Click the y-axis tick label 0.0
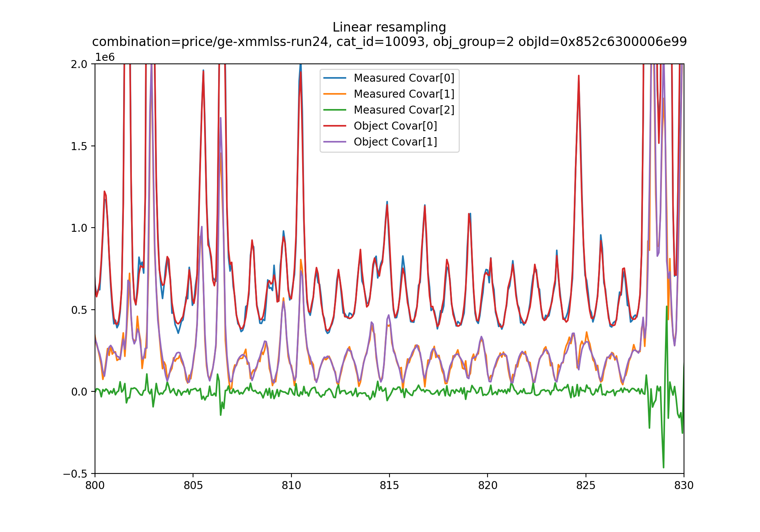The image size is (760, 532). (x=79, y=392)
